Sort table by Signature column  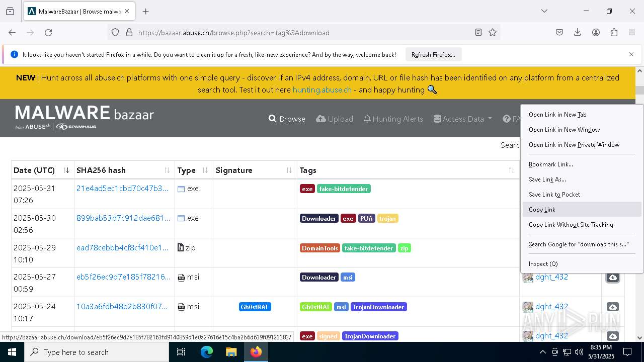tap(255, 170)
